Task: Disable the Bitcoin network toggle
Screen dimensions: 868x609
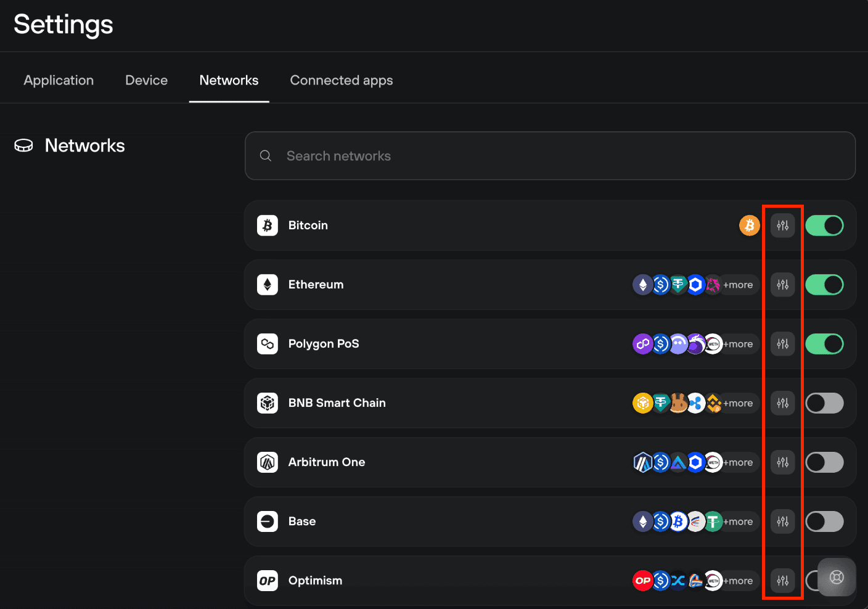Action: pyautogui.click(x=825, y=226)
